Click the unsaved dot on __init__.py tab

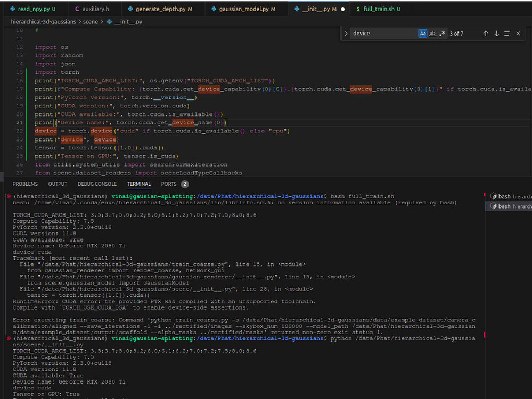click(342, 9)
